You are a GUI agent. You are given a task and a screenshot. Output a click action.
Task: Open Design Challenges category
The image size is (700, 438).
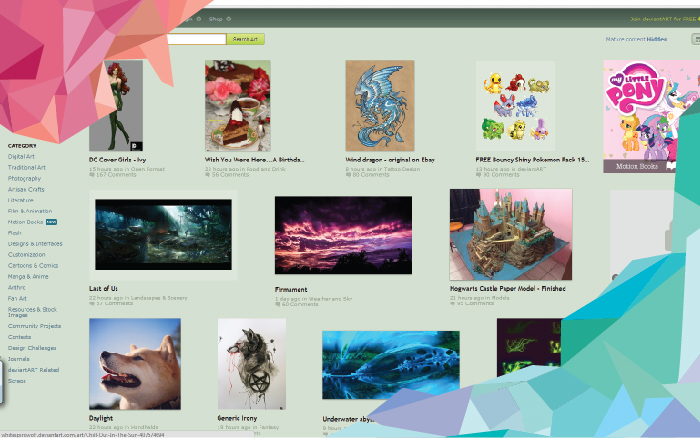32,348
